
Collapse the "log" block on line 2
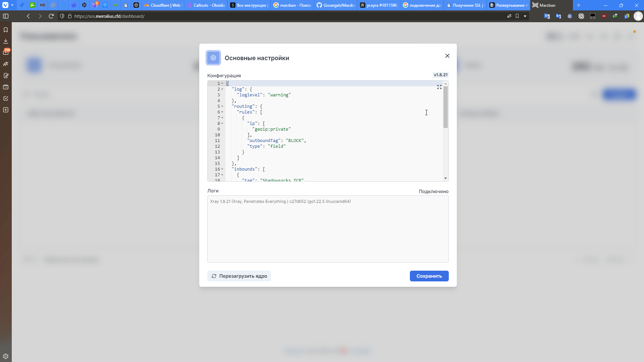(x=222, y=89)
